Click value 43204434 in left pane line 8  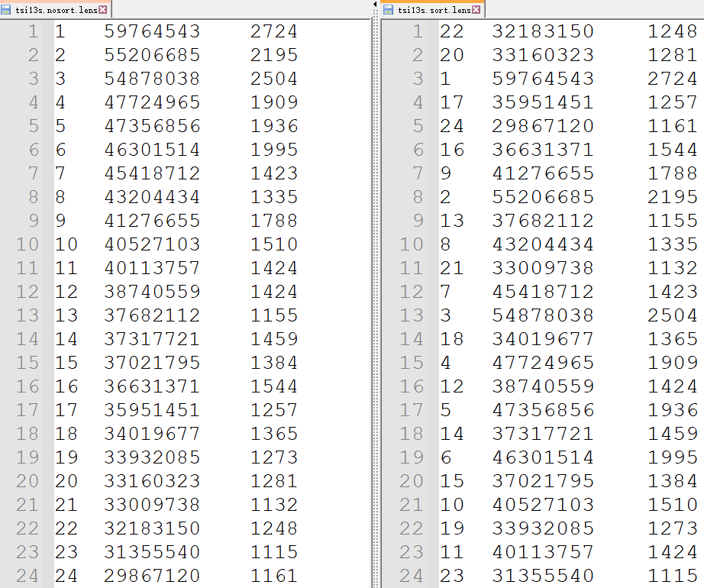(152, 197)
